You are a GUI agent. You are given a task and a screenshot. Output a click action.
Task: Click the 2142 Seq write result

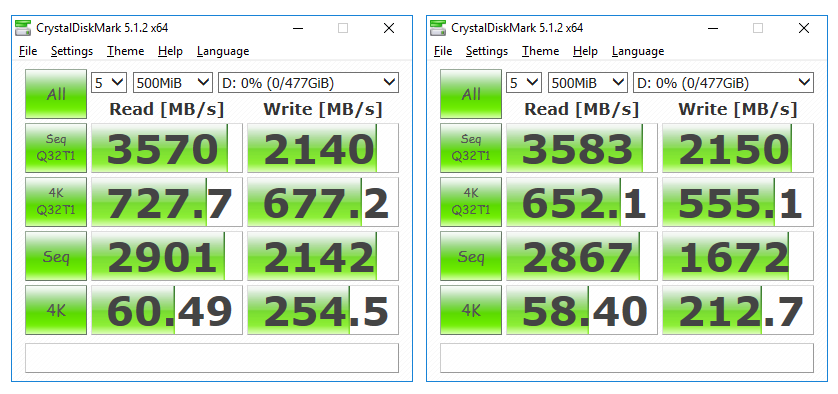pos(323,256)
